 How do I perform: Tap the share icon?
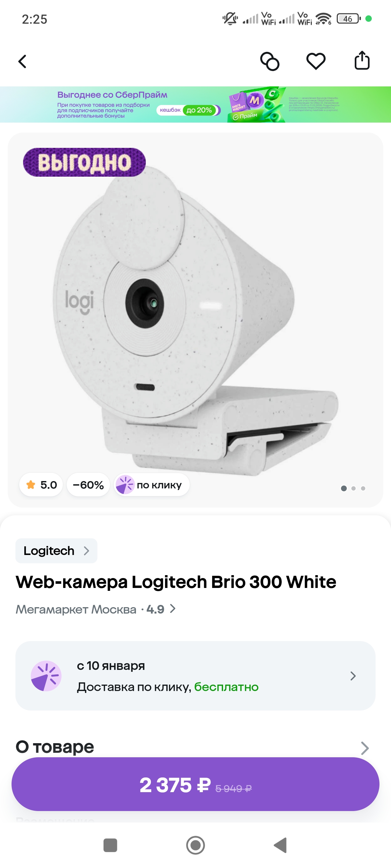point(362,61)
